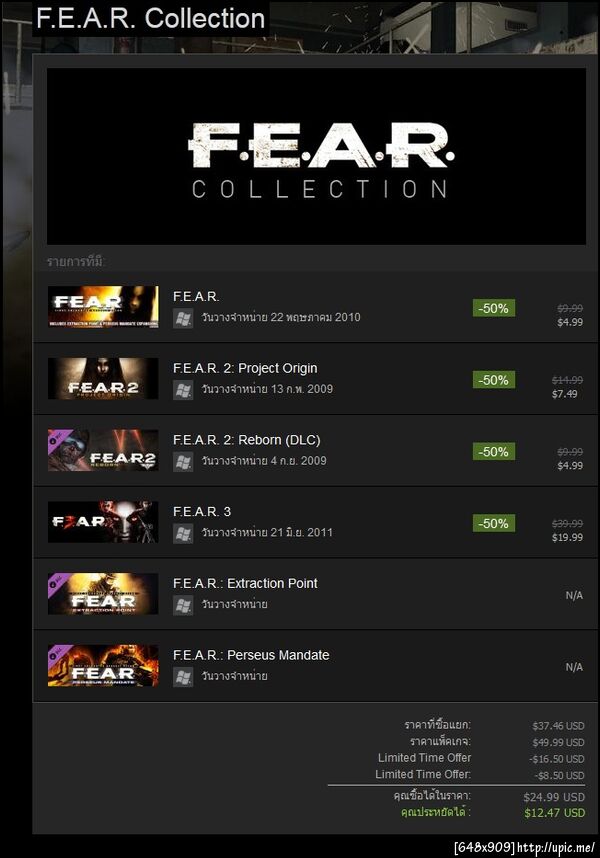Click Windows icon under Extraction Point title

tap(183, 605)
